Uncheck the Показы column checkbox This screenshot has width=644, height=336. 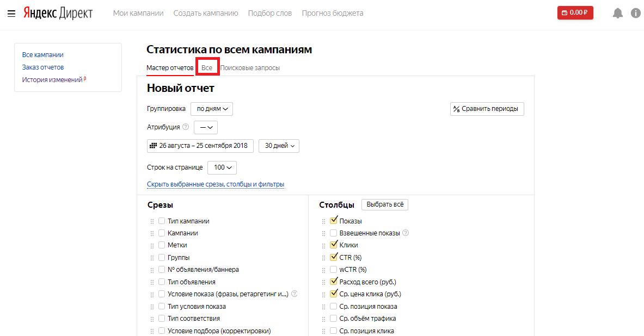point(334,220)
